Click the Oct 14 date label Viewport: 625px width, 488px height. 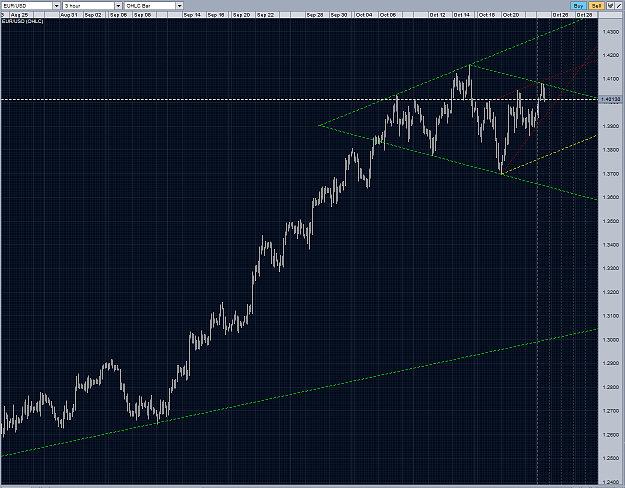tap(462, 15)
